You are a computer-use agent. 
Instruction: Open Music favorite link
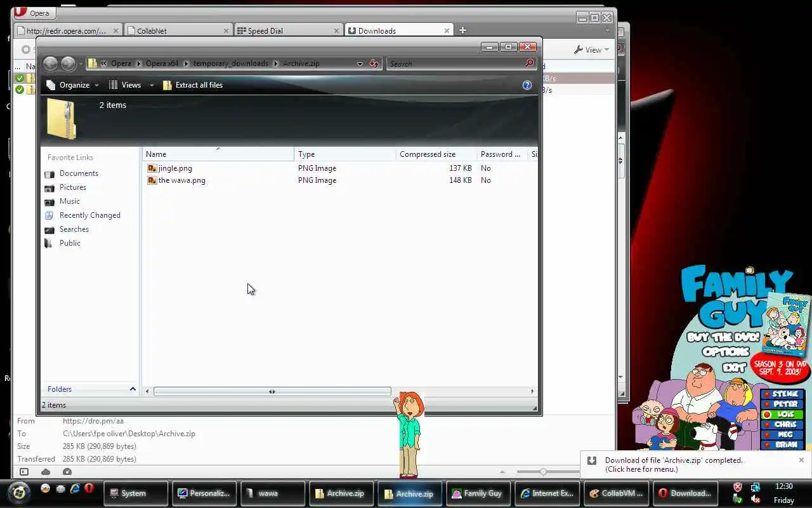[70, 201]
